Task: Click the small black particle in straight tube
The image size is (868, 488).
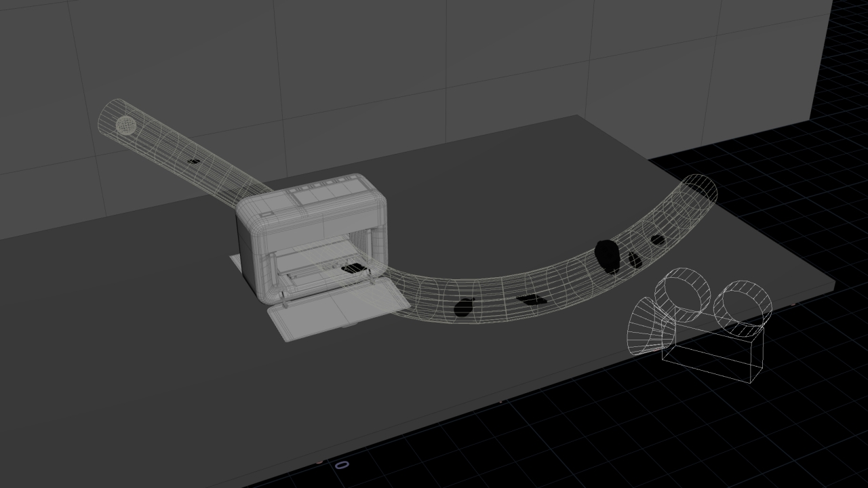Action: click(194, 161)
